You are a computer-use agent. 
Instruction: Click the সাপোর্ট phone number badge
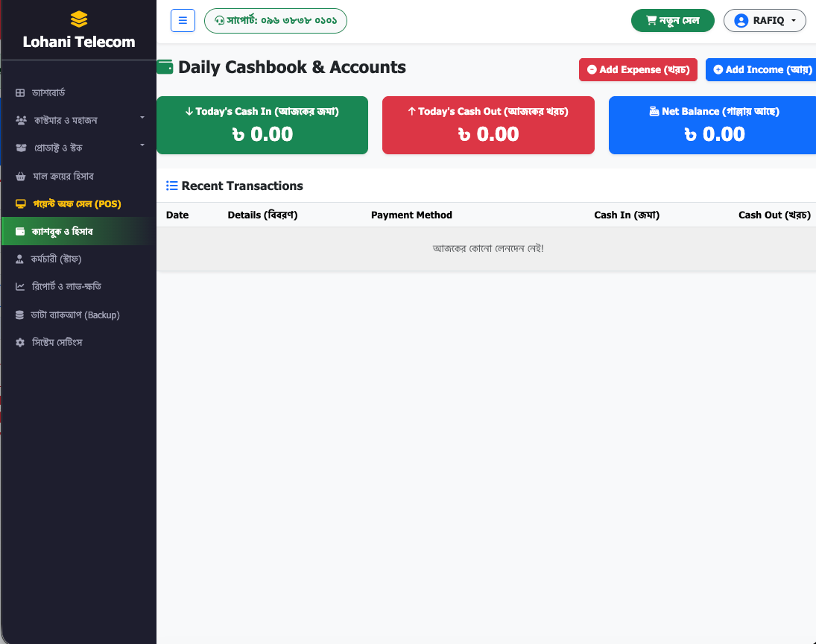pos(275,21)
